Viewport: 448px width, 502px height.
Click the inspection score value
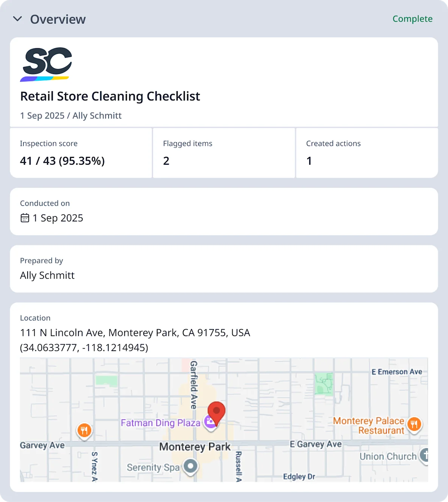(62, 161)
